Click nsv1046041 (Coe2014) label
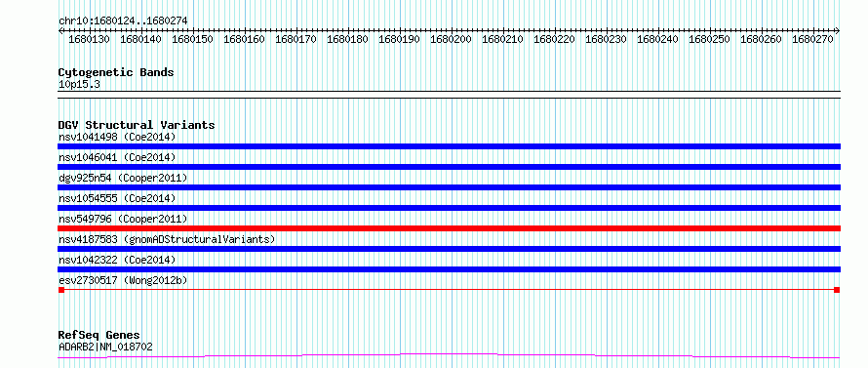The width and height of the screenshot is (868, 368). coord(117,157)
